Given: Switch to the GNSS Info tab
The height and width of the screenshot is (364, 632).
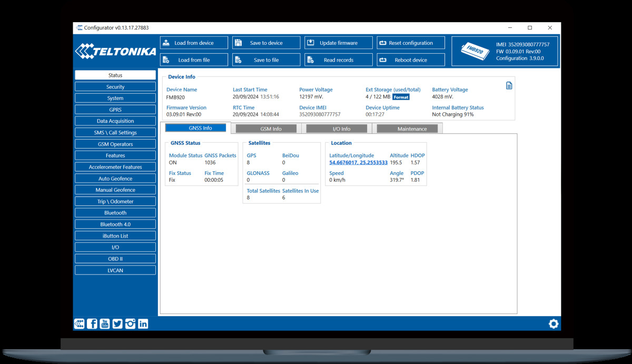Looking at the screenshot, I should click(x=195, y=128).
